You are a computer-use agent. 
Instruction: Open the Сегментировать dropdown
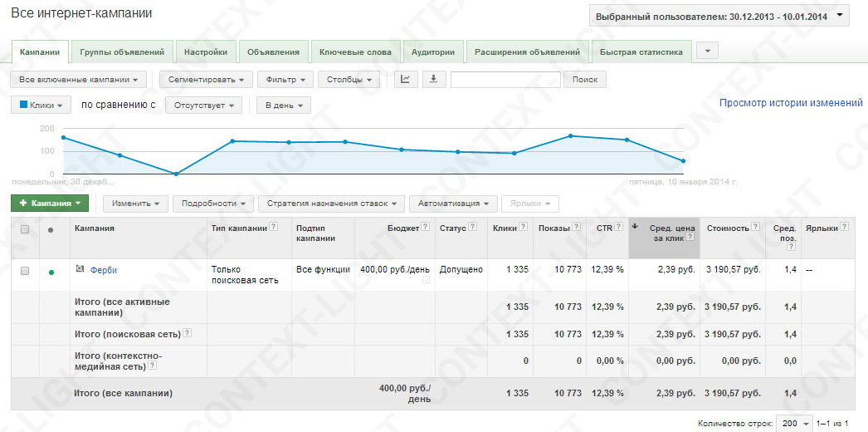(206, 80)
